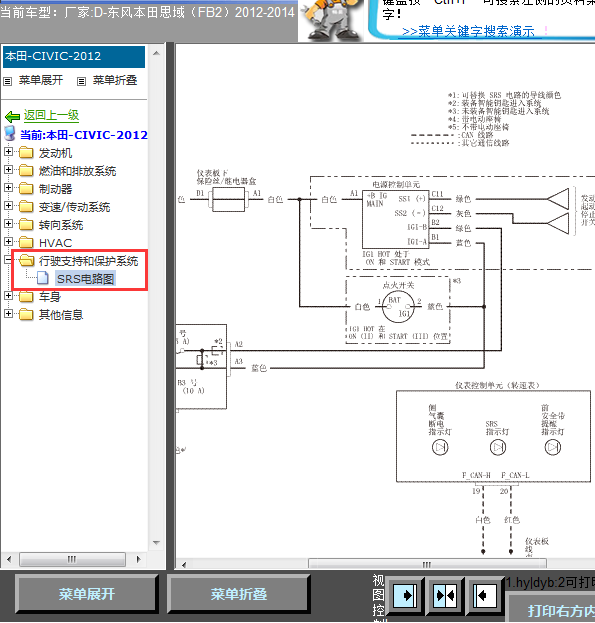The height and width of the screenshot is (623, 595).
Task: Click the open 行驶支持和保护系统 folder icon
Action: pyautogui.click(x=27, y=261)
